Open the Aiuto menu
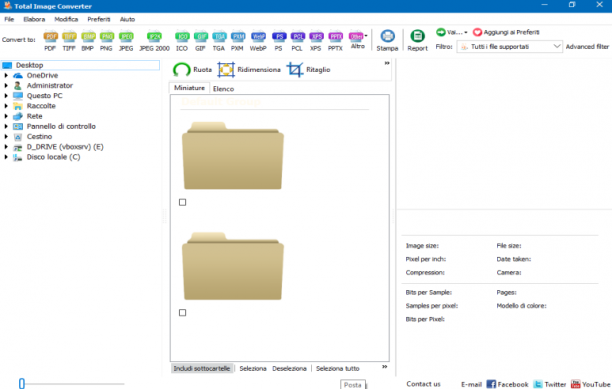 pos(127,19)
